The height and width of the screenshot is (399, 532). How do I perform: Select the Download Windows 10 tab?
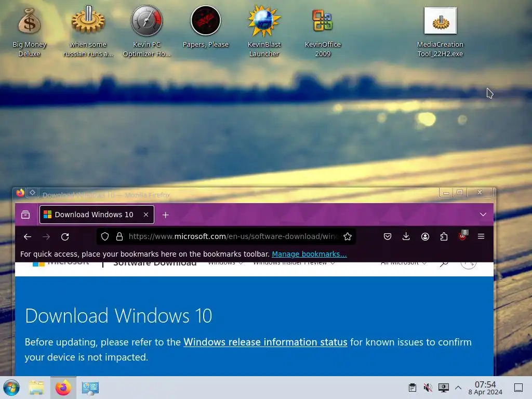tap(97, 215)
